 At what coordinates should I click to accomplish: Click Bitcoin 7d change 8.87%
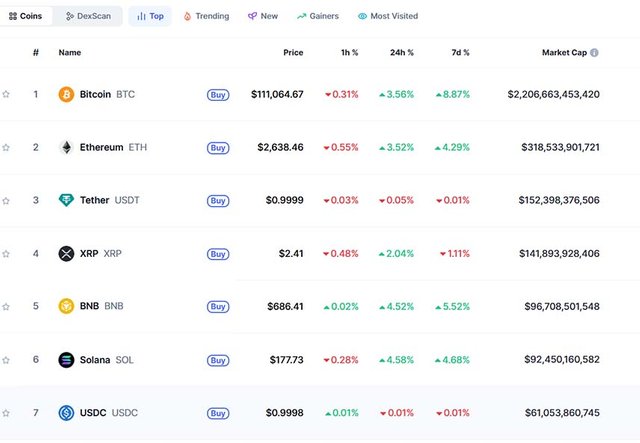click(x=453, y=94)
